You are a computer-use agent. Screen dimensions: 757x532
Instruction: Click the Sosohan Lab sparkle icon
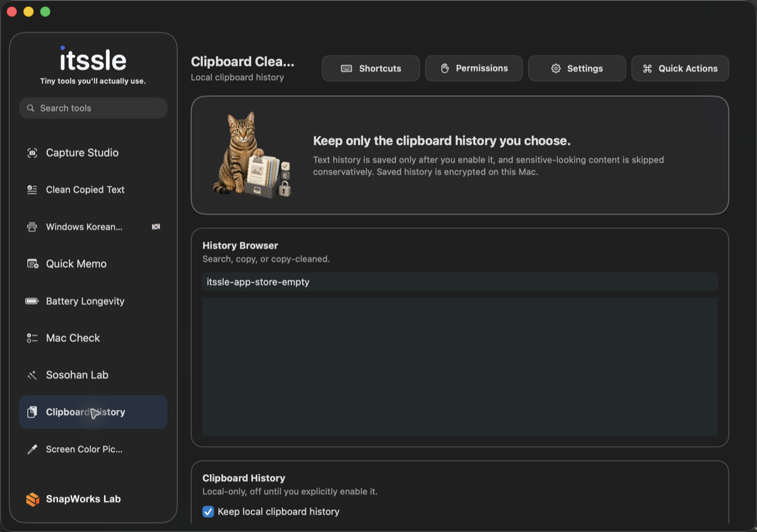(32, 375)
